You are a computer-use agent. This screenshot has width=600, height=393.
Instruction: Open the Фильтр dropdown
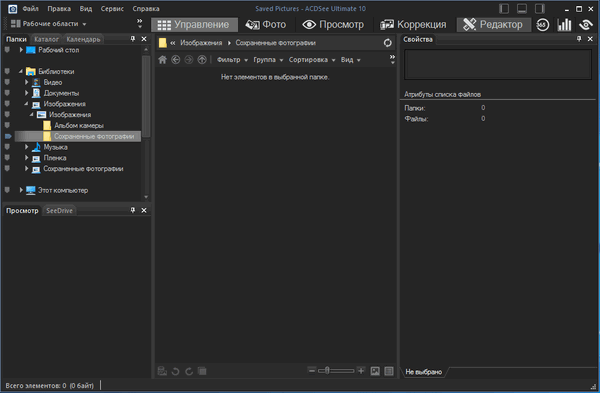point(232,60)
